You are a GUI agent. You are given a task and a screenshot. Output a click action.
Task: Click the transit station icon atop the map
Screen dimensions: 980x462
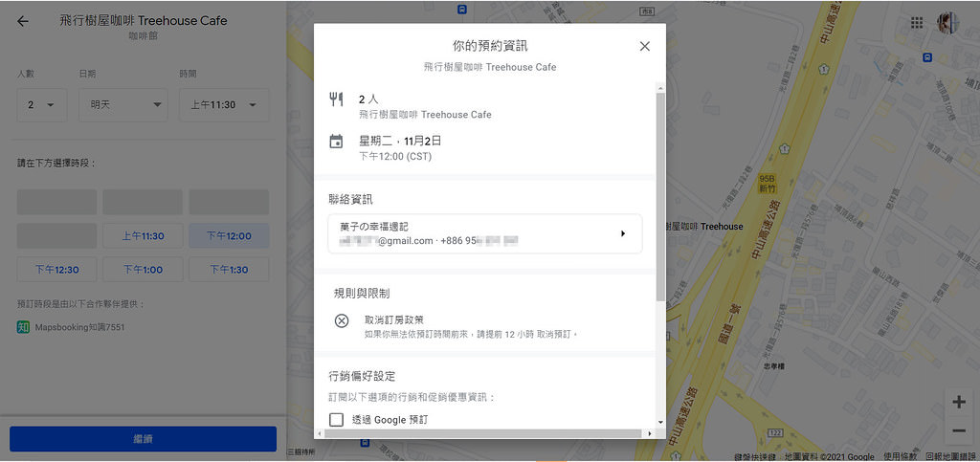[461, 10]
